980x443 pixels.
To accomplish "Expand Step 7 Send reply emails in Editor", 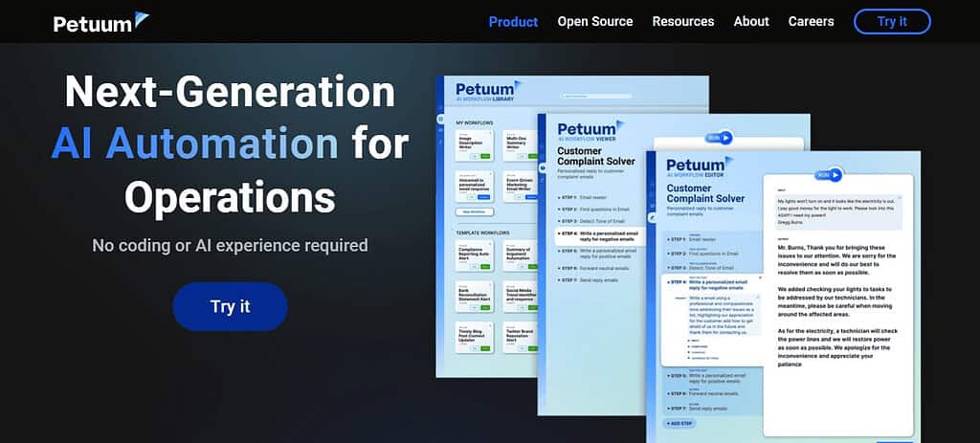I will [698, 408].
